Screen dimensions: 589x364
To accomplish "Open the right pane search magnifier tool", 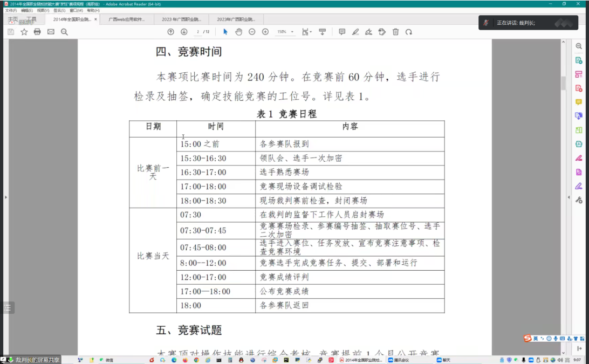I will point(578,46).
